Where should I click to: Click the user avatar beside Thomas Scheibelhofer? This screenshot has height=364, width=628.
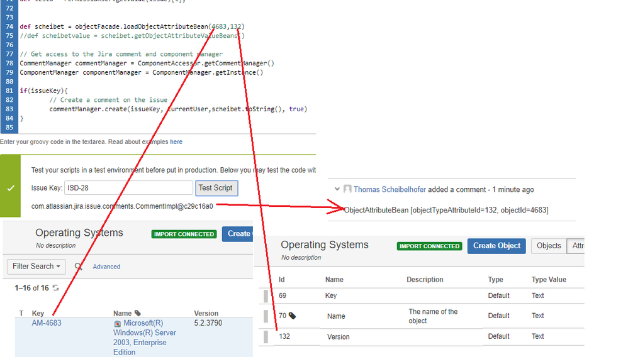pos(347,189)
